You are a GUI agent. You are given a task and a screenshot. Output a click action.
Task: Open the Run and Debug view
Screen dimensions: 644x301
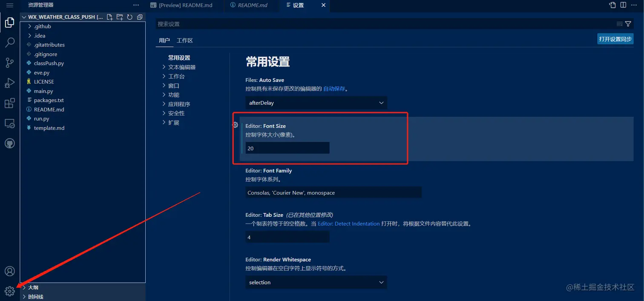pyautogui.click(x=9, y=83)
